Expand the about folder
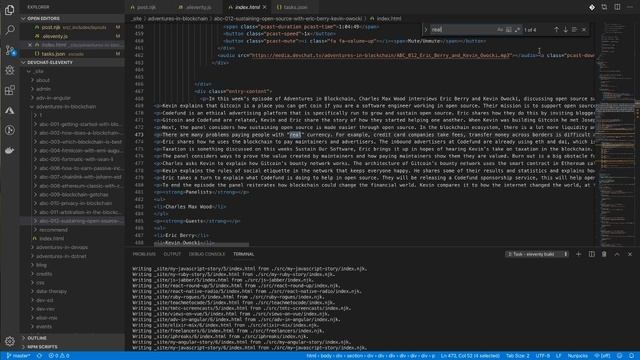Image resolution: width=640 pixels, height=360 pixels. [73, 80]
